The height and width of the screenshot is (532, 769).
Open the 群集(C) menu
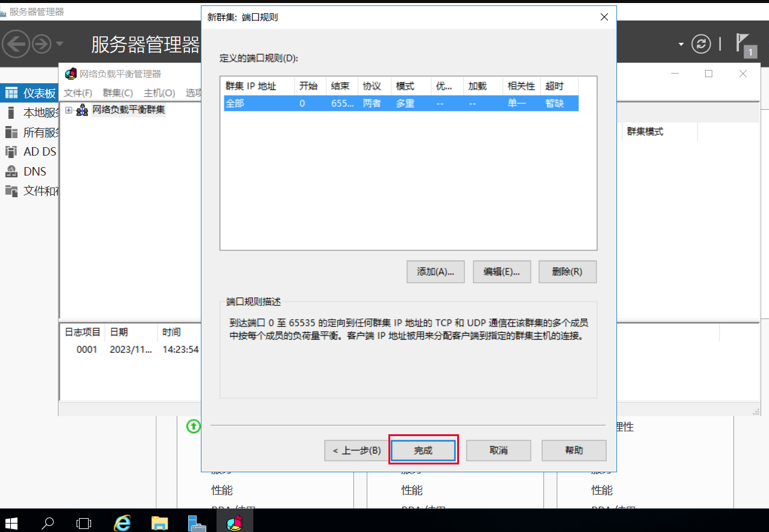pyautogui.click(x=118, y=93)
